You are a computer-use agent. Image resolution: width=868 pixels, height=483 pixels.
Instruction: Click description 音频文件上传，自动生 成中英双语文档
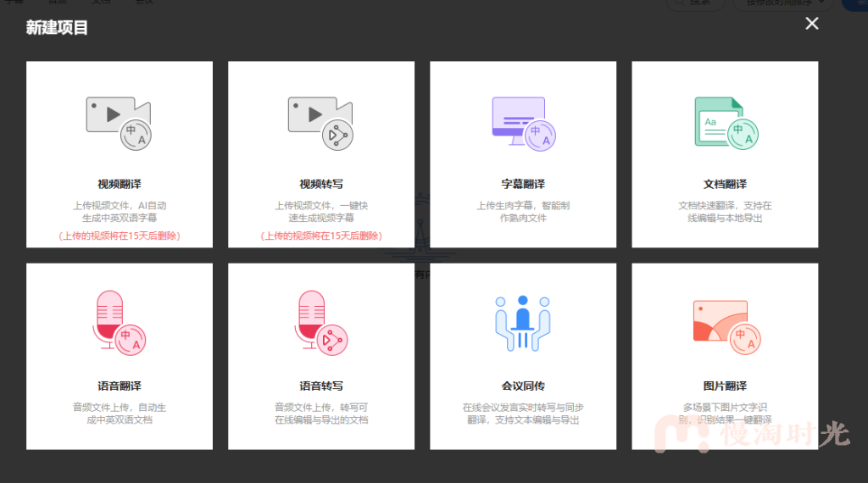tap(120, 414)
